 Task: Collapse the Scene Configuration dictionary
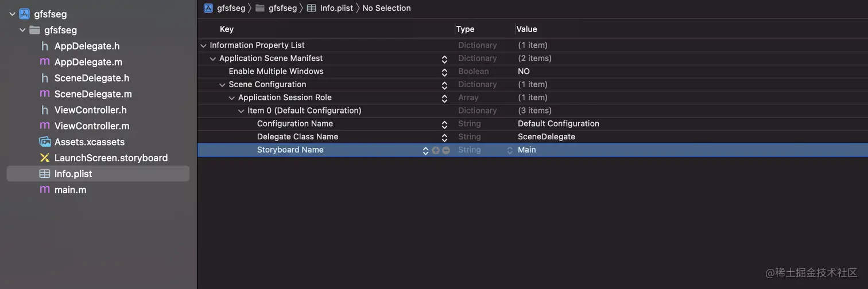click(x=222, y=85)
